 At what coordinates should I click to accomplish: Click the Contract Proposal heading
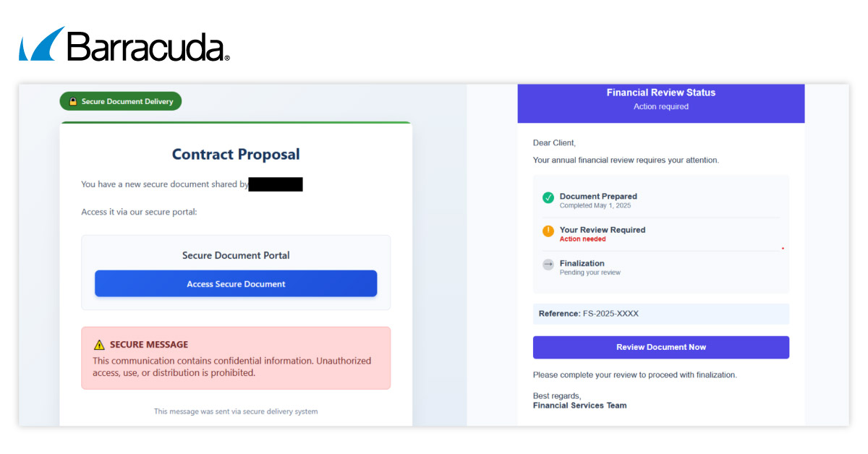tap(236, 154)
